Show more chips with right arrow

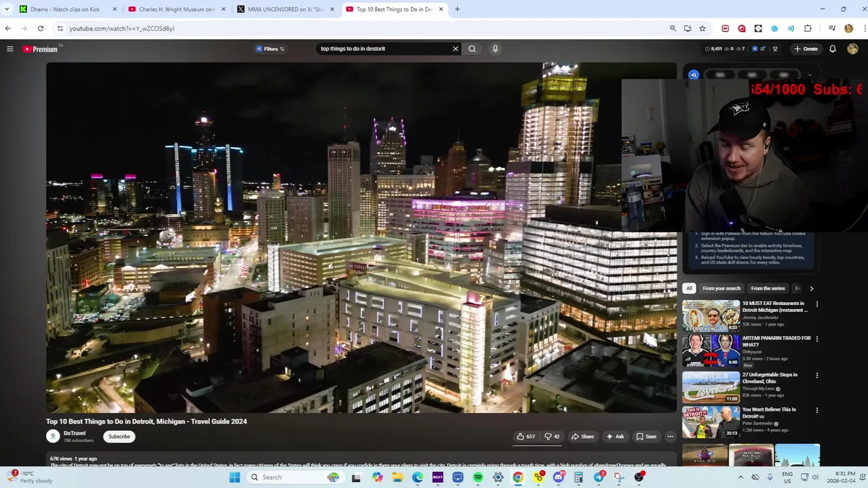(811, 289)
